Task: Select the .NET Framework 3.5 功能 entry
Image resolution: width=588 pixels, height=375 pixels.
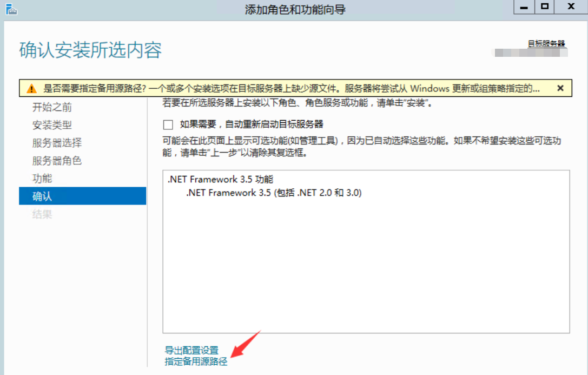Action: coord(221,179)
